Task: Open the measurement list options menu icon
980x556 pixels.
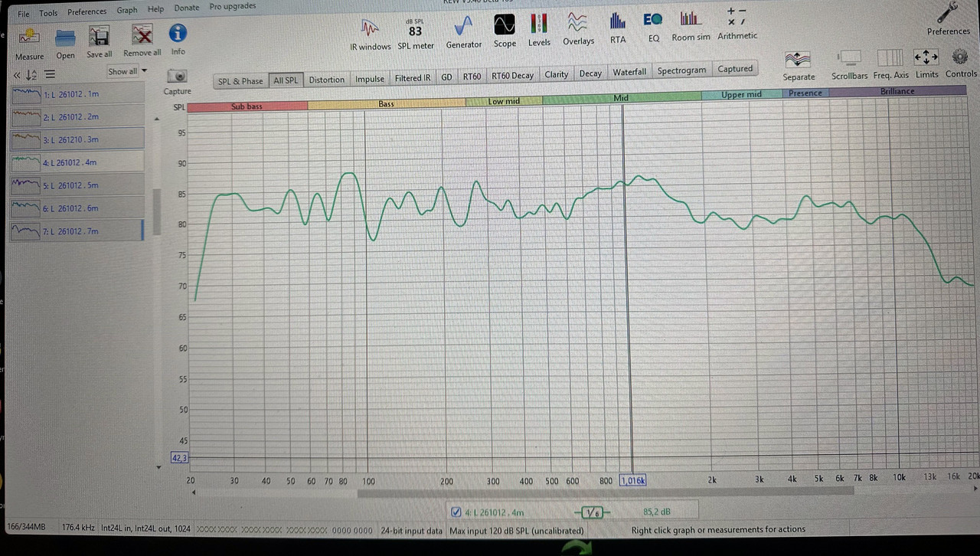Action: 50,74
